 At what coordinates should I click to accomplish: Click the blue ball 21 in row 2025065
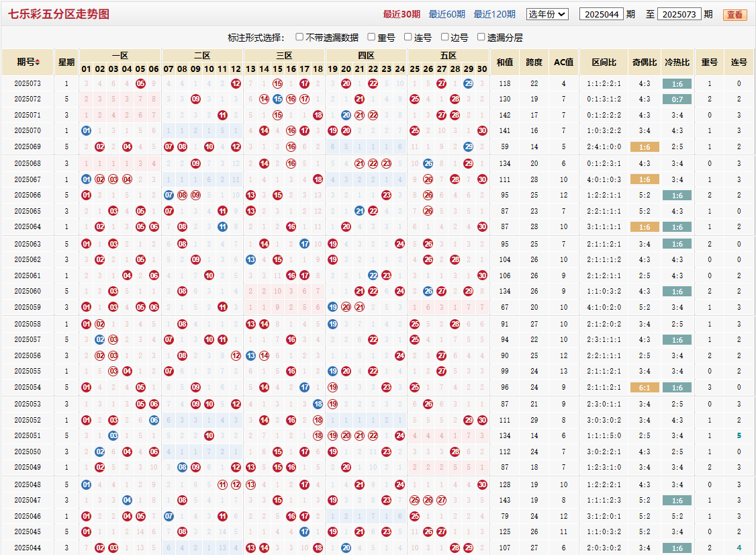(359, 211)
